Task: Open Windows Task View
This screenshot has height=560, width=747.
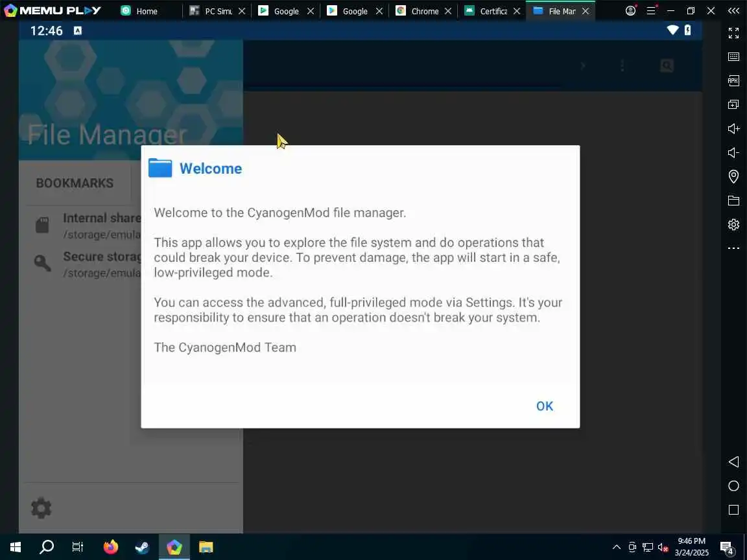Action: (x=78, y=547)
